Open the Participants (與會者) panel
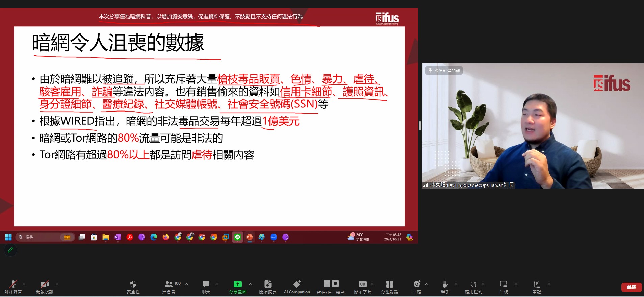Screen dimensions: 644x297 pyautogui.click(x=169, y=284)
